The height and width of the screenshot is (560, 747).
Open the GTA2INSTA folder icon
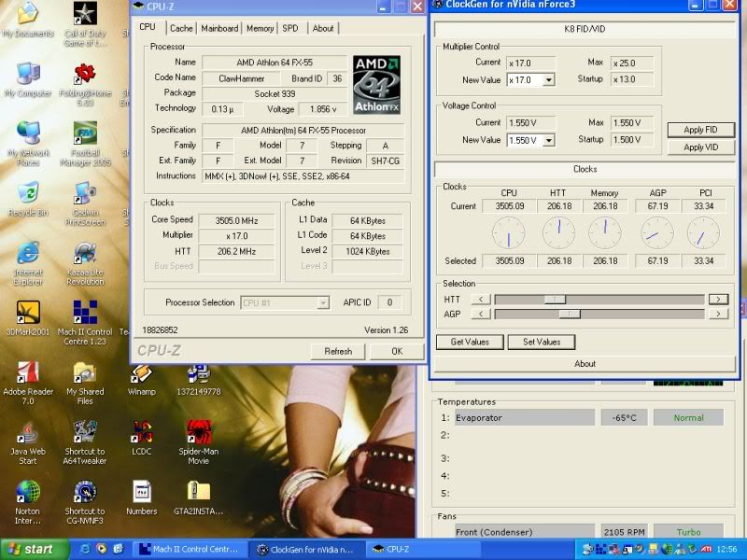(x=198, y=498)
